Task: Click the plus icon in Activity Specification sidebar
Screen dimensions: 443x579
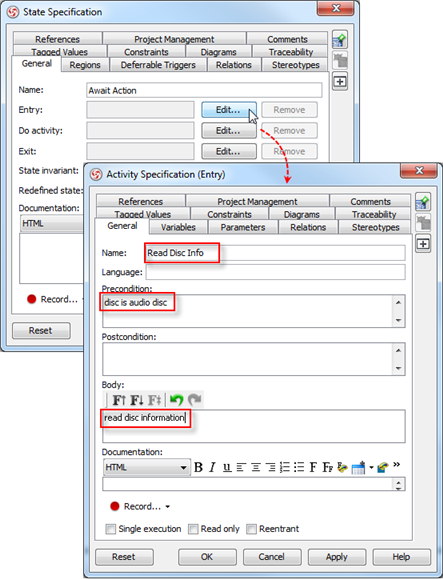Action: point(423,244)
